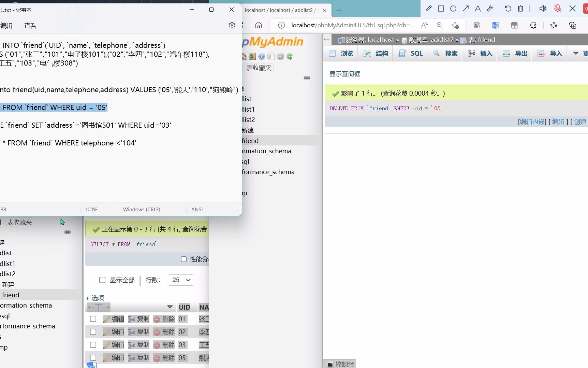Reload phpMyAdmin navigation panel green icon
Viewport: 588px width, 368px height.
[290, 57]
